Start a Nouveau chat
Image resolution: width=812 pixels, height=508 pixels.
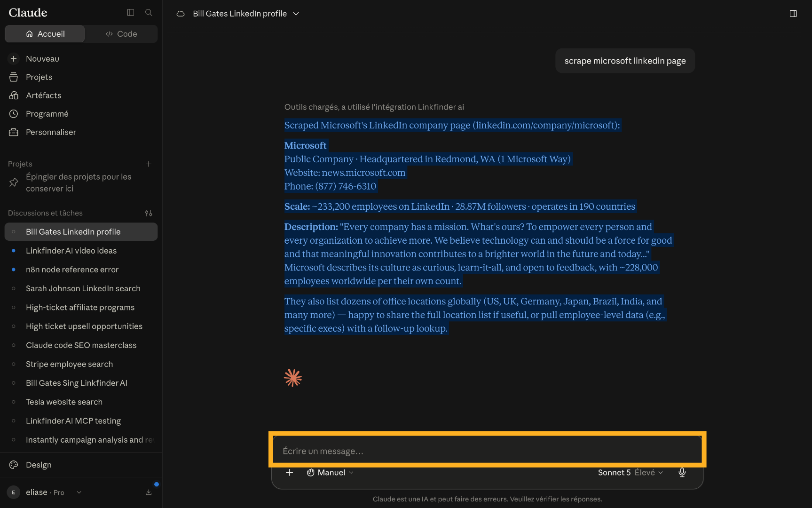point(81,59)
